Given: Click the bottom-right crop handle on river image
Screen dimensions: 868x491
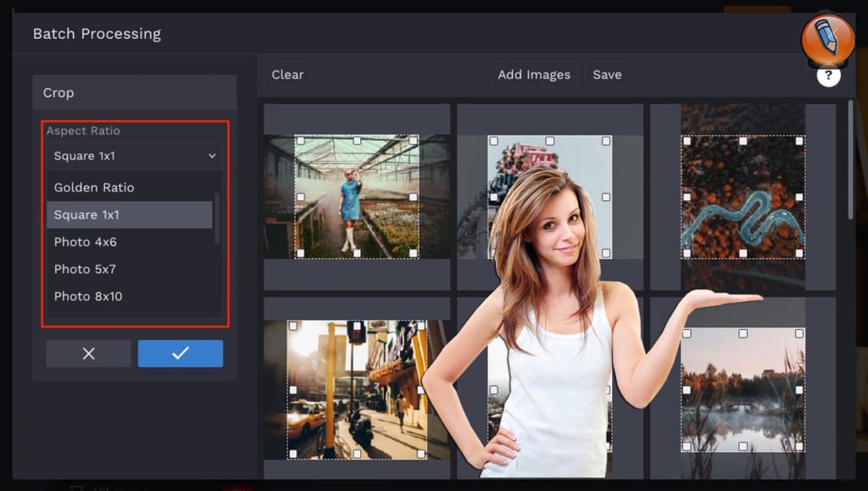Looking at the screenshot, I should pos(798,253).
